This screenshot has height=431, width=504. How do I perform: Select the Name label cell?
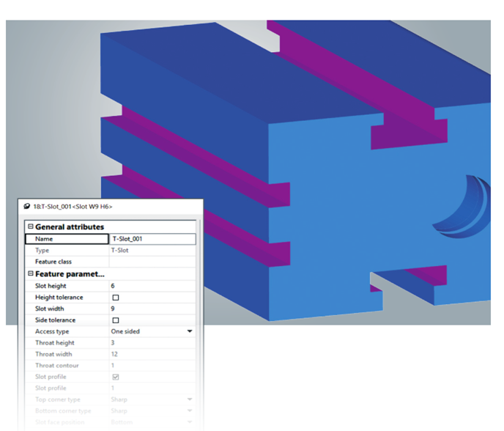[x=67, y=239]
